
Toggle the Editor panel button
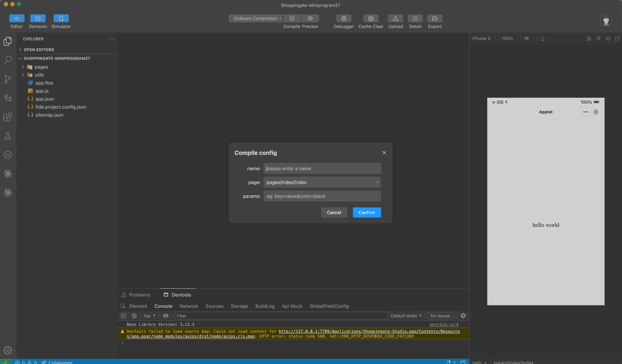point(17,18)
